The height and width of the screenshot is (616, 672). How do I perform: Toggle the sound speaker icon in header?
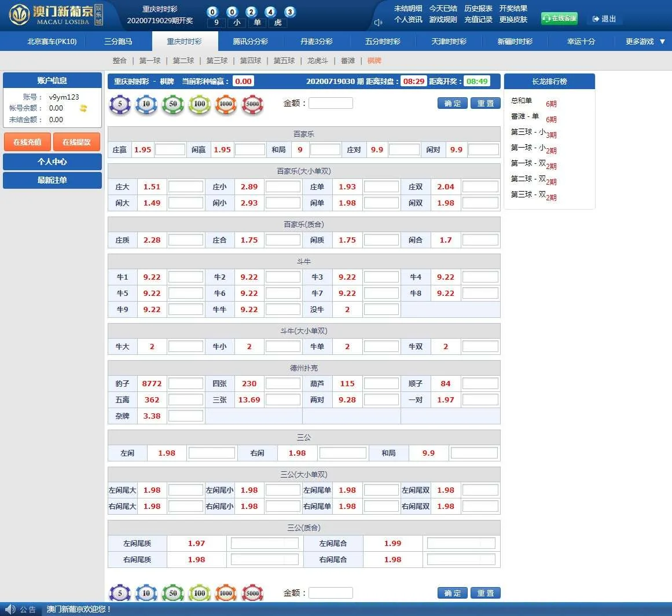pyautogui.click(x=378, y=23)
